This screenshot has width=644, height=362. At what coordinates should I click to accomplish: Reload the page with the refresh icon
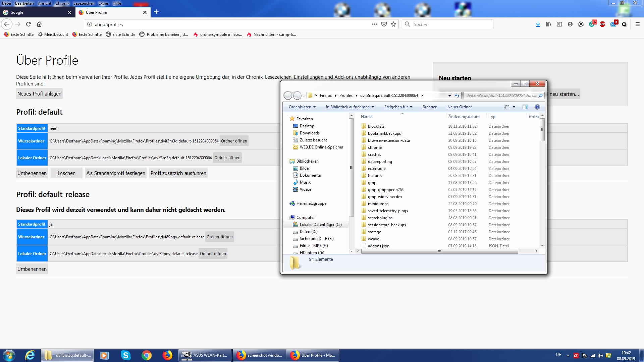tap(29, 24)
